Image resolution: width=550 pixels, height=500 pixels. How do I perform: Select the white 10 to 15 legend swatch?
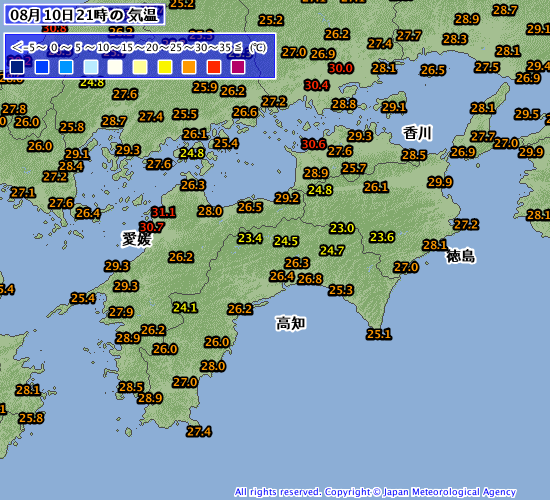pos(115,67)
